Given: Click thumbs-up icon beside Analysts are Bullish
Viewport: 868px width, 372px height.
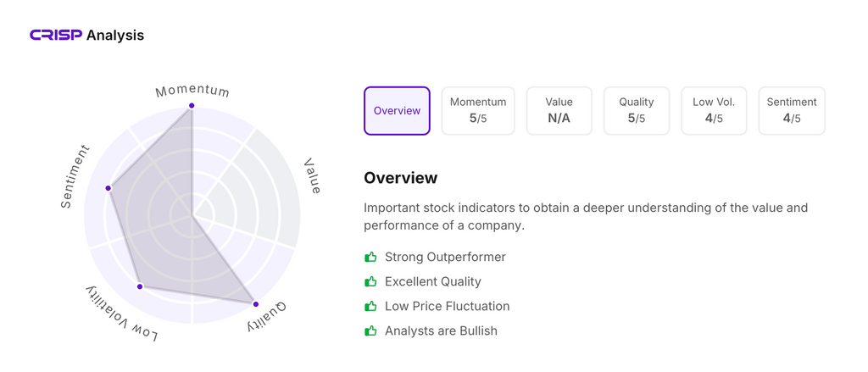Looking at the screenshot, I should coord(370,330).
